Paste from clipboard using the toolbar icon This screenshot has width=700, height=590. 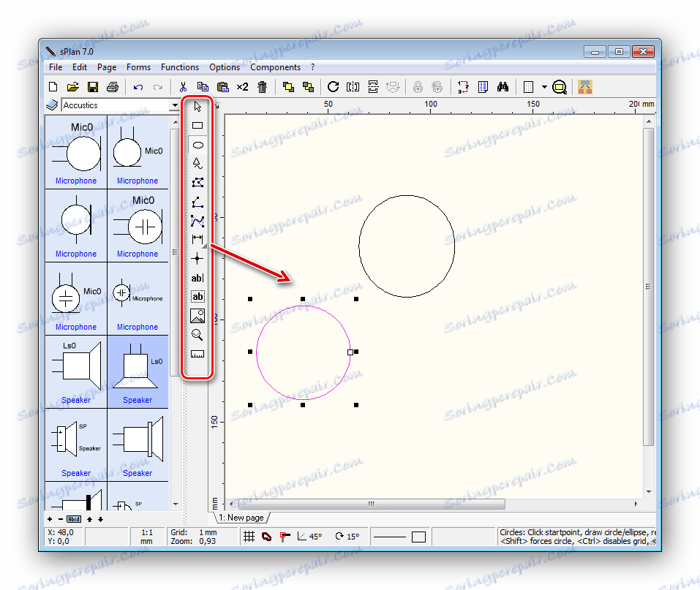222,87
